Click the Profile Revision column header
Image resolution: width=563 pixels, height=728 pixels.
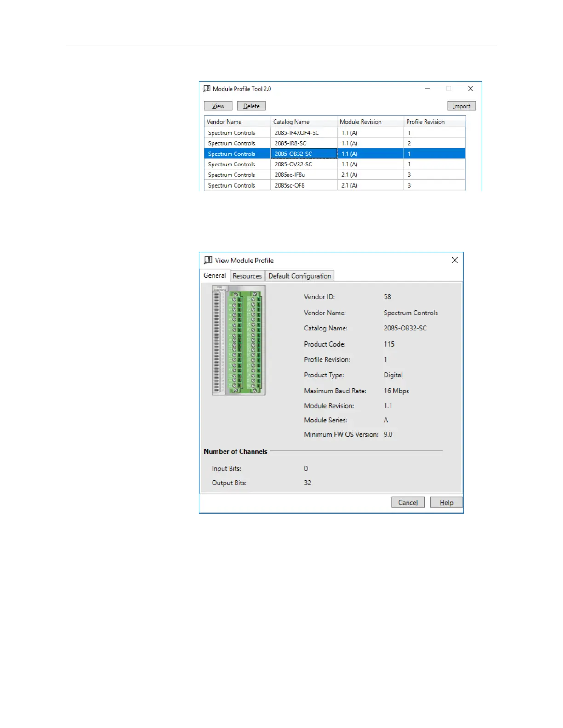[435, 122]
